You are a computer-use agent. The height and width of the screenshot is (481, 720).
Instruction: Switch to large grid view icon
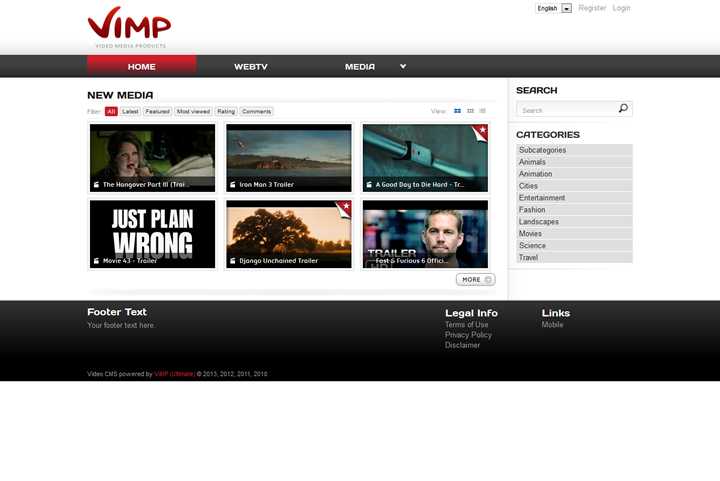pyautogui.click(x=457, y=111)
